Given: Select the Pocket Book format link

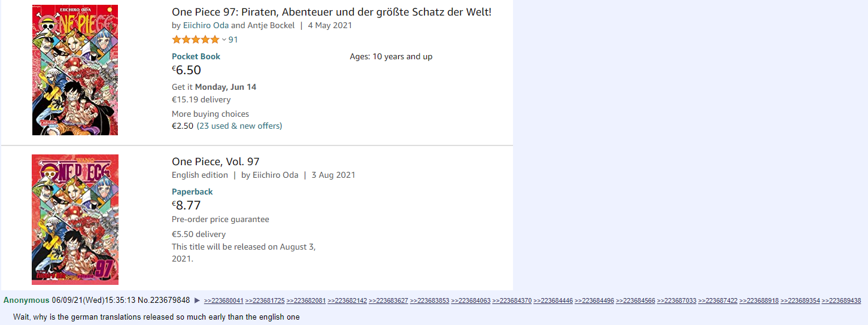Looking at the screenshot, I should pos(196,56).
